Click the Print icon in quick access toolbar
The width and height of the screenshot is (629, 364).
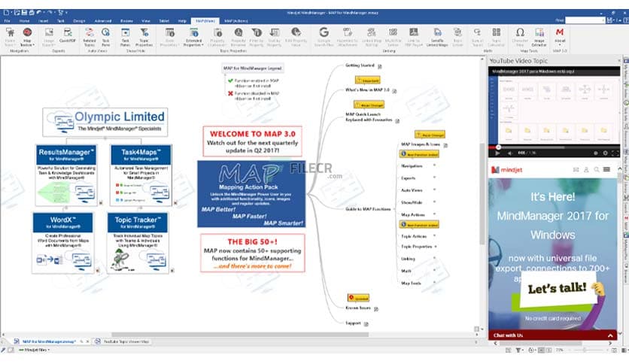pyautogui.click(x=32, y=13)
